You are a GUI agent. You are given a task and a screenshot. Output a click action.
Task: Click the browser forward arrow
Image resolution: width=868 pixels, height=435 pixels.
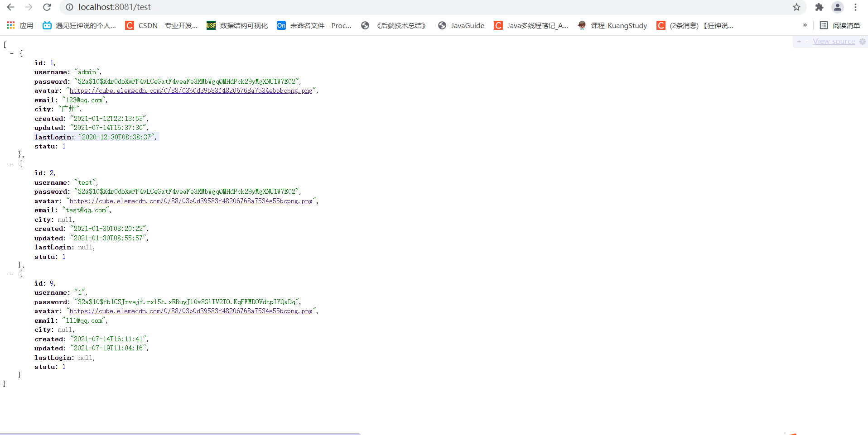click(29, 7)
